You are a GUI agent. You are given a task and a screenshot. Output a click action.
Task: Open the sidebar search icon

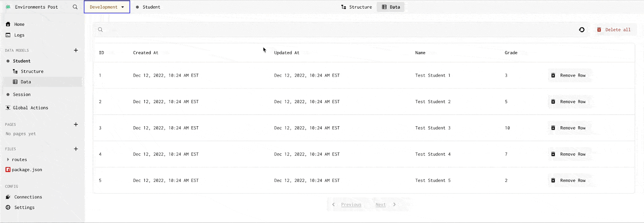click(75, 7)
